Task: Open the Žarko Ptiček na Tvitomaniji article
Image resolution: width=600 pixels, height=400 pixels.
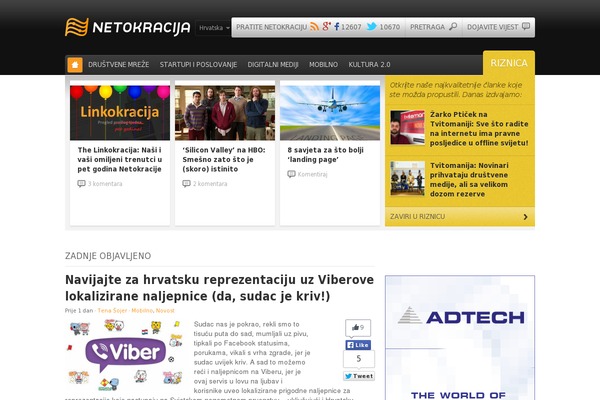Action: (x=479, y=129)
